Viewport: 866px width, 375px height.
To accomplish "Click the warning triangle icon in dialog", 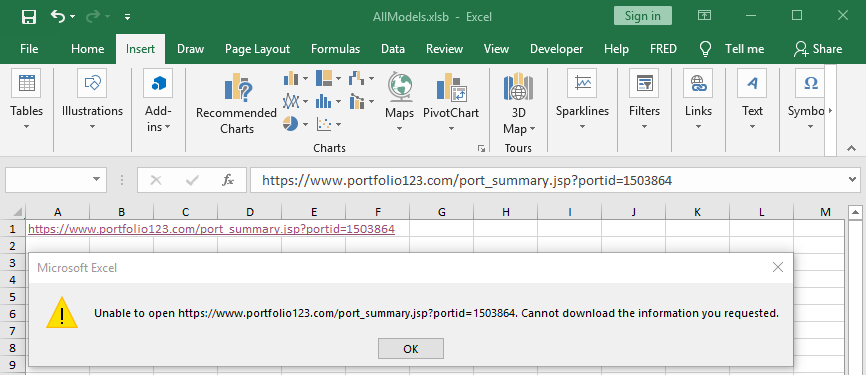I will pos(62,313).
